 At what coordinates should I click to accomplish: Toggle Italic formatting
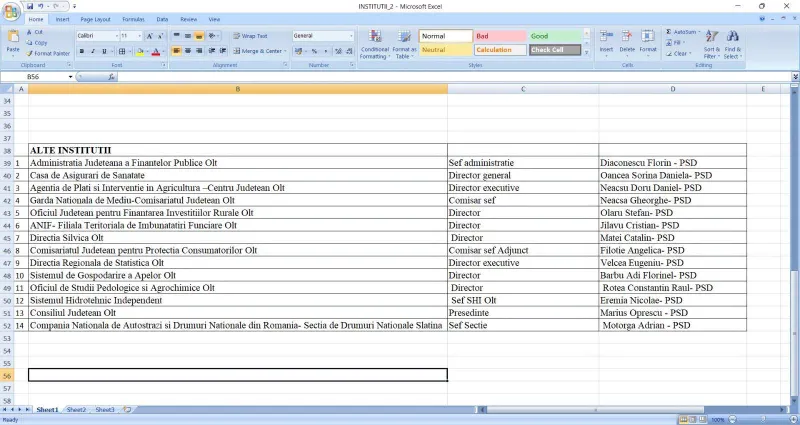93,51
